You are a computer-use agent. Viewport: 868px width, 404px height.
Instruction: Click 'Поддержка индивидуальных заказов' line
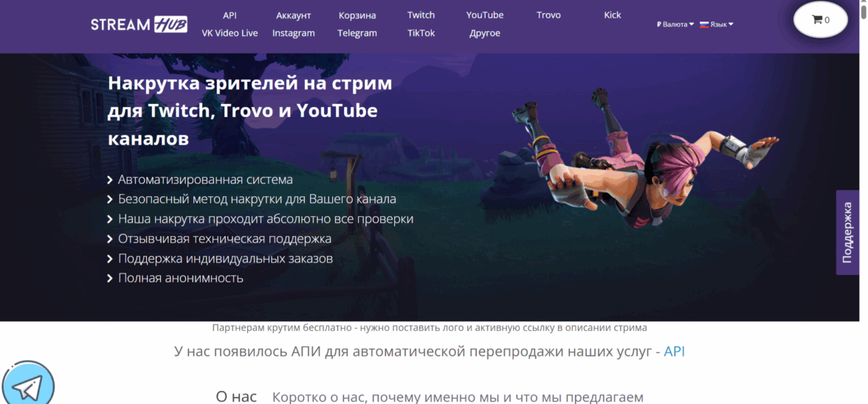[225, 259]
